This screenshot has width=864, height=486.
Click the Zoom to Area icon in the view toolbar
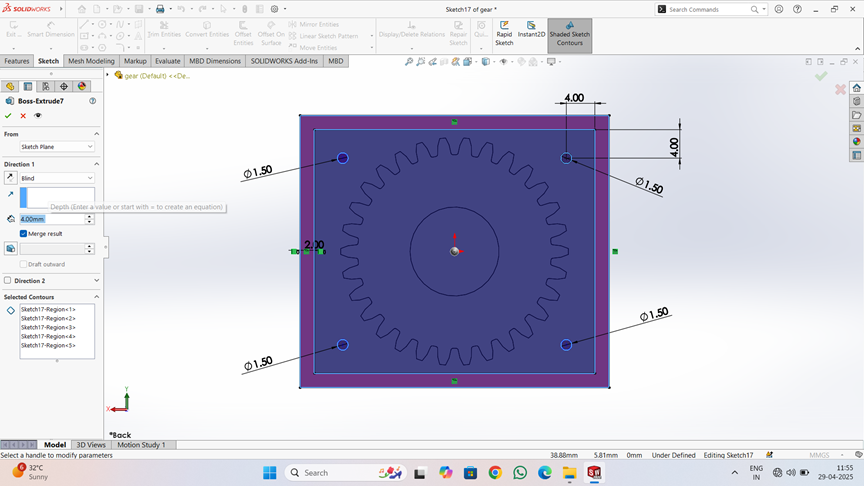click(x=421, y=62)
